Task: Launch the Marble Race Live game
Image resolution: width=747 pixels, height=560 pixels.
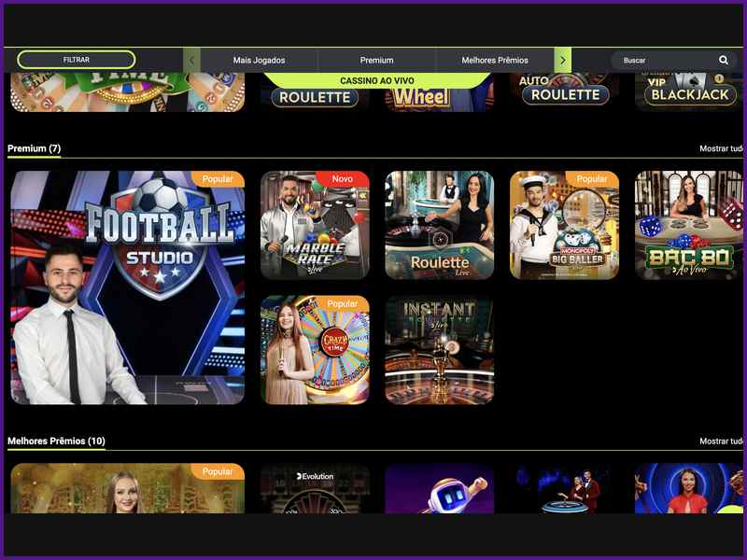Action: (x=315, y=225)
